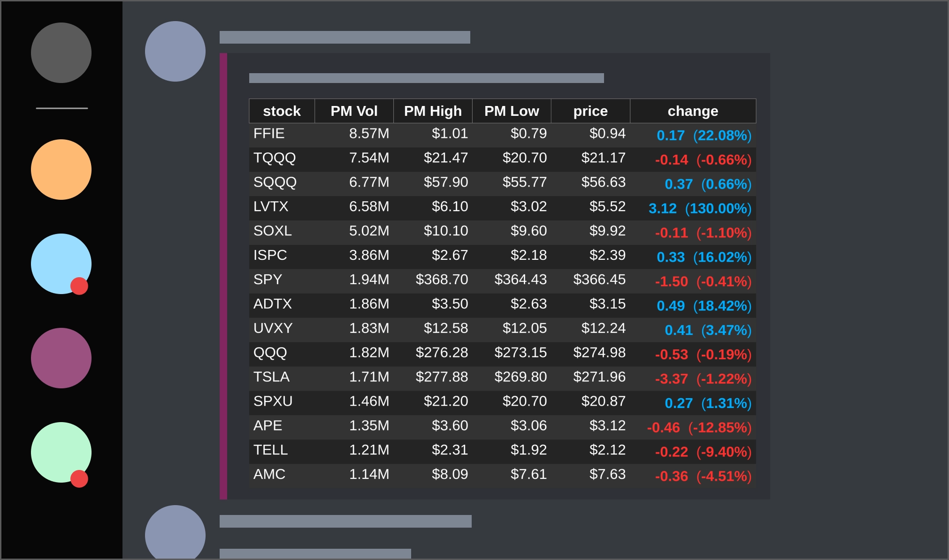Click SOXL PM High $10.10

(446, 231)
